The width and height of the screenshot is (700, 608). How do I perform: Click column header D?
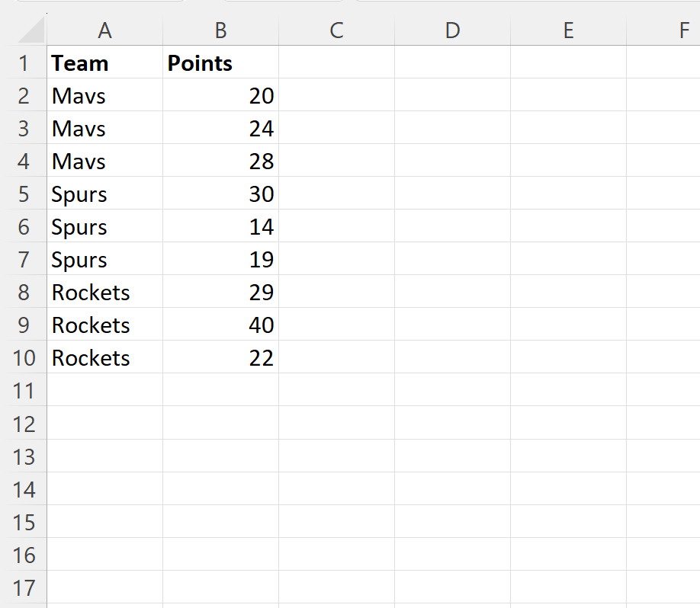(452, 30)
